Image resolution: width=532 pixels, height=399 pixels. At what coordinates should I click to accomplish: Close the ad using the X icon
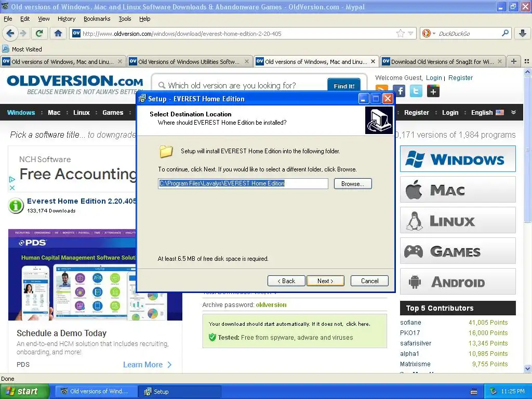click(12, 188)
